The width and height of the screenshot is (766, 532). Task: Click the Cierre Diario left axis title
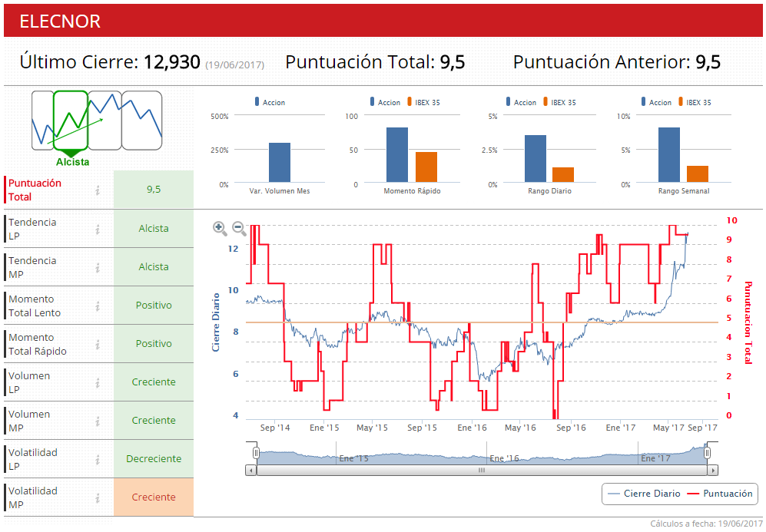(x=215, y=322)
